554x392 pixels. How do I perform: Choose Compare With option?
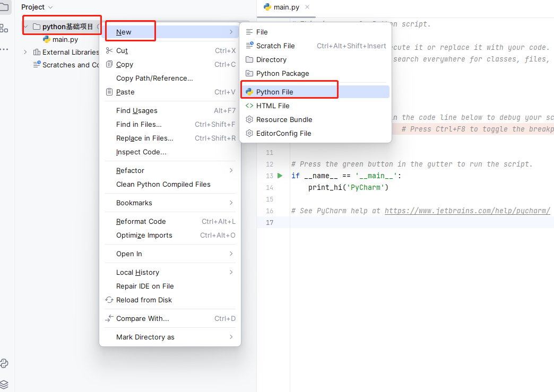click(170, 319)
